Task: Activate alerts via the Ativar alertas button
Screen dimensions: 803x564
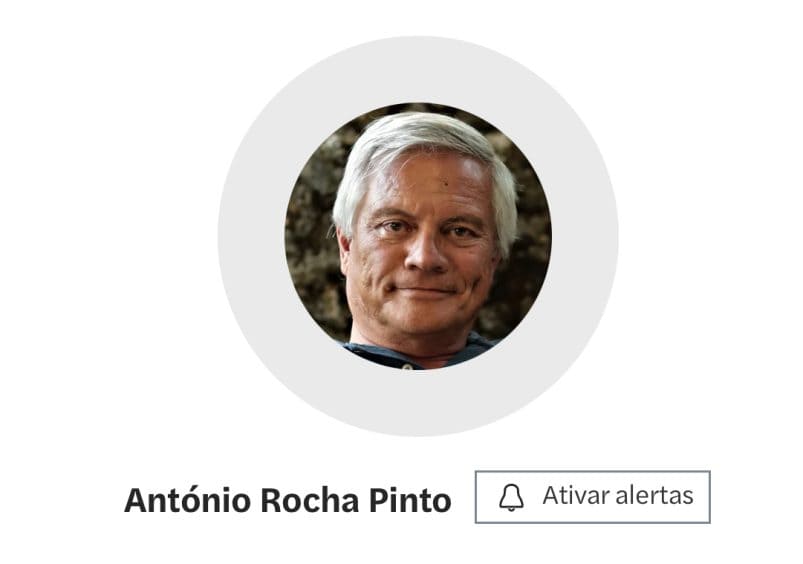Action: tap(593, 497)
